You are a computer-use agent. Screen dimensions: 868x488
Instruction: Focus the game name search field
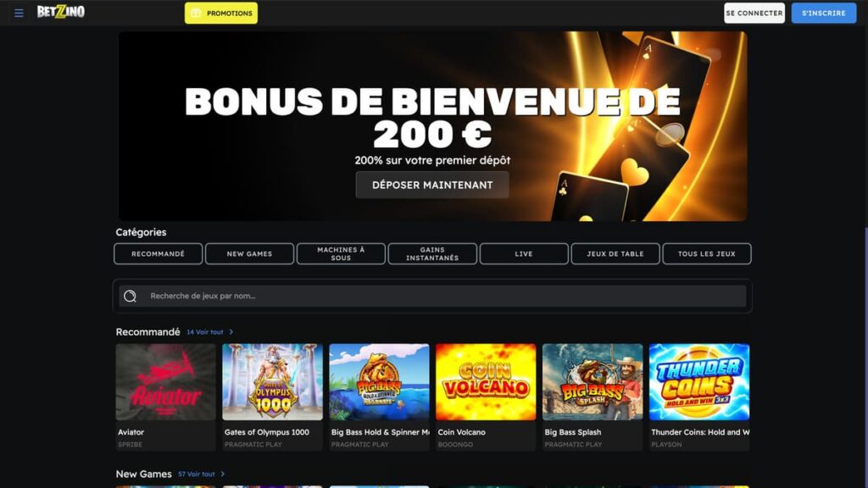click(x=432, y=296)
